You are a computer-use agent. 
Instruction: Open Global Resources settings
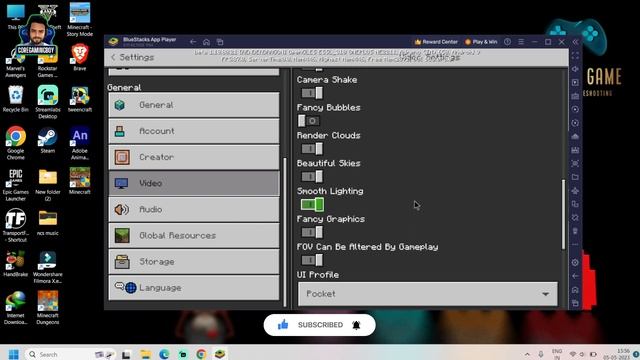194,236
